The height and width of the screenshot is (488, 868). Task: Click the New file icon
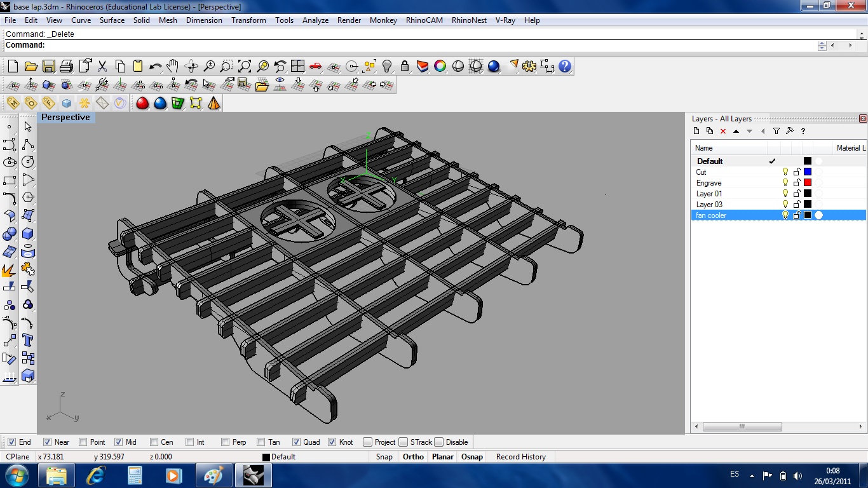(x=13, y=66)
